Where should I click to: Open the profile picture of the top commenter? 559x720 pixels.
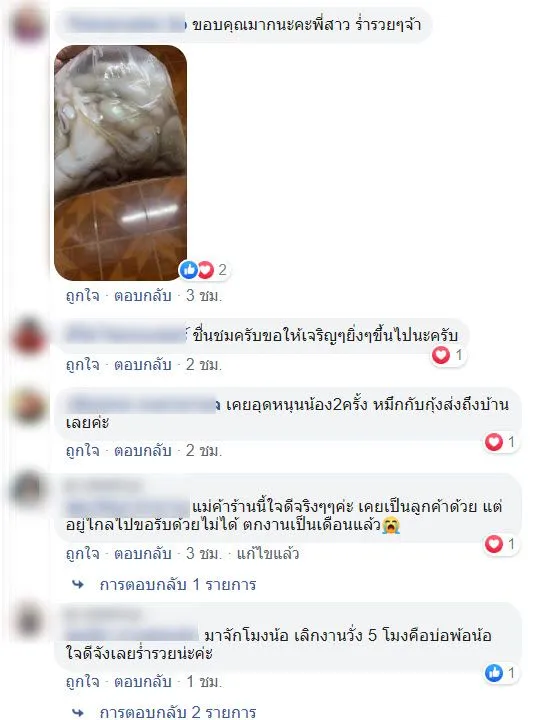[x=28, y=24]
